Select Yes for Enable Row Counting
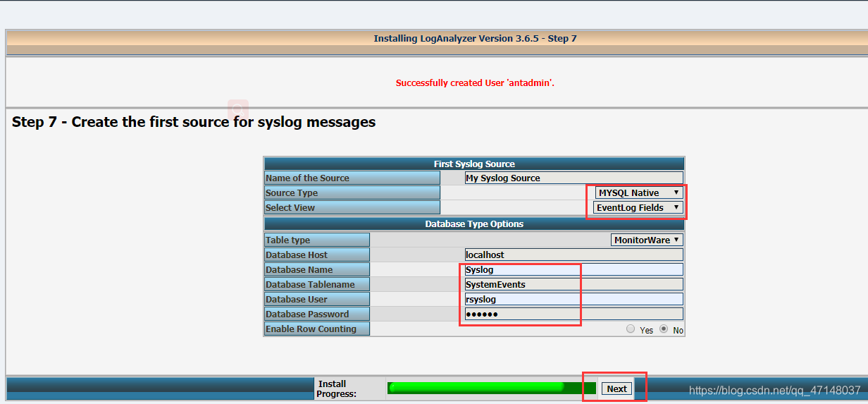The image size is (868, 404). click(x=631, y=329)
